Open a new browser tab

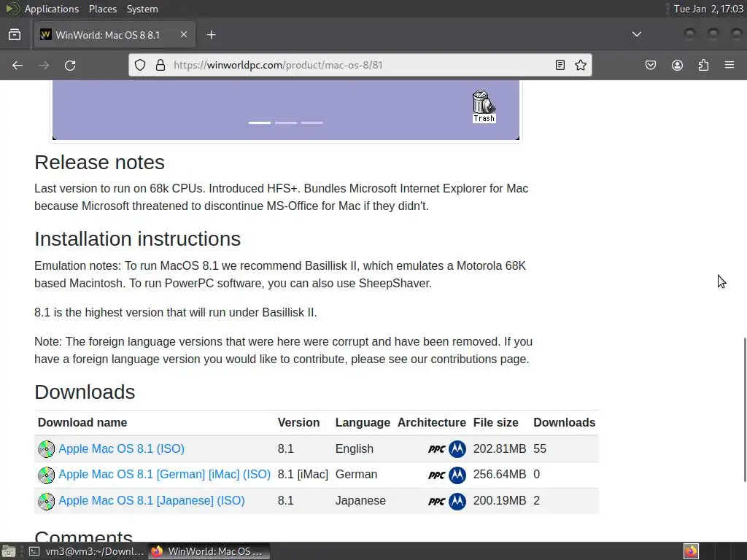click(211, 35)
